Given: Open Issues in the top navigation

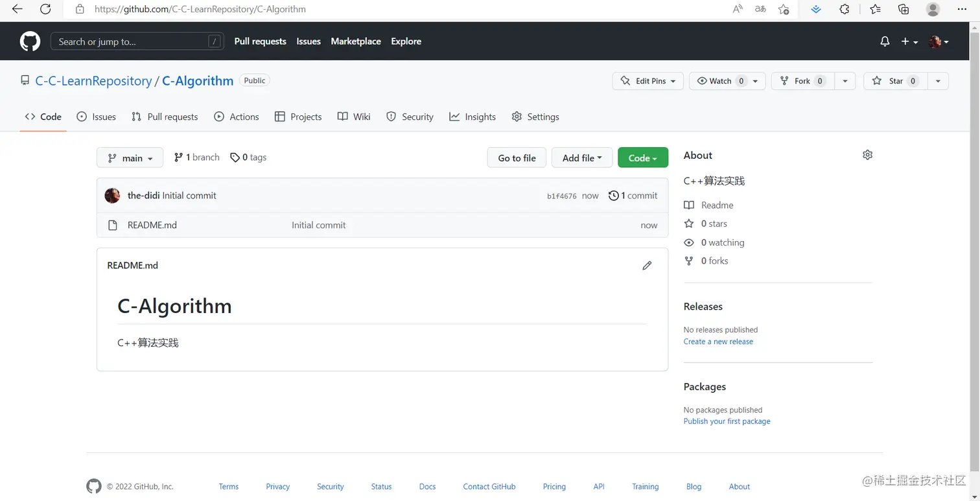Looking at the screenshot, I should tap(309, 41).
